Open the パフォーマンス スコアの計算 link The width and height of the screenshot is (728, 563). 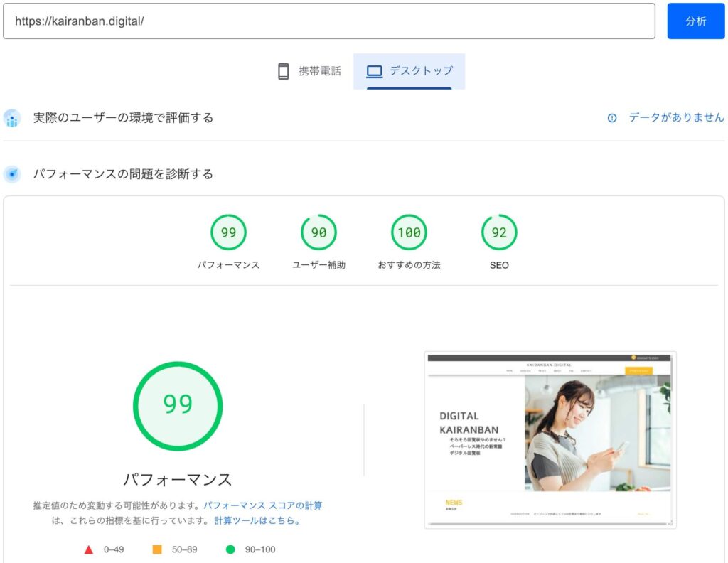pyautogui.click(x=262, y=505)
